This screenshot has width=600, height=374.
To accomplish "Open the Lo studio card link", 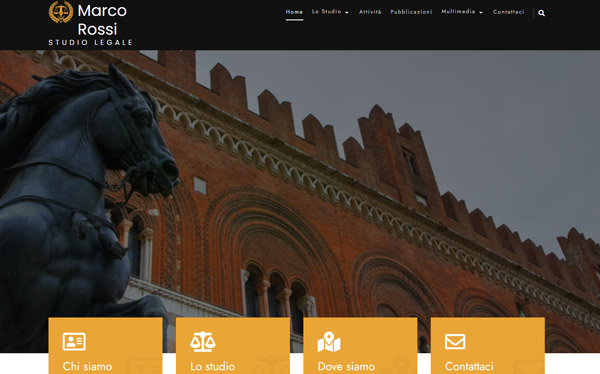I will (x=212, y=366).
